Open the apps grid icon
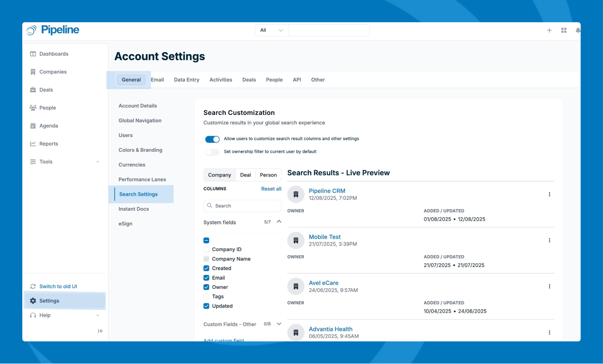The image size is (603, 364). pos(564,30)
